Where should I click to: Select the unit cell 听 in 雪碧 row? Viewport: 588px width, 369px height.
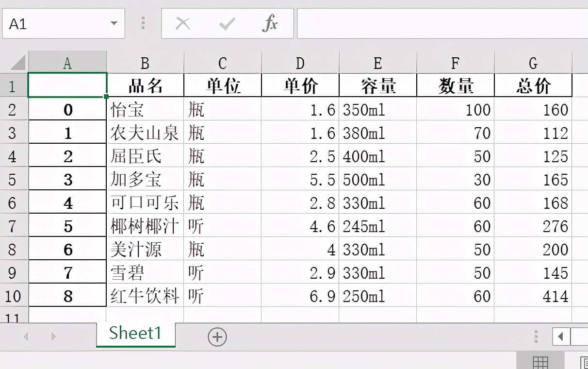click(x=223, y=272)
